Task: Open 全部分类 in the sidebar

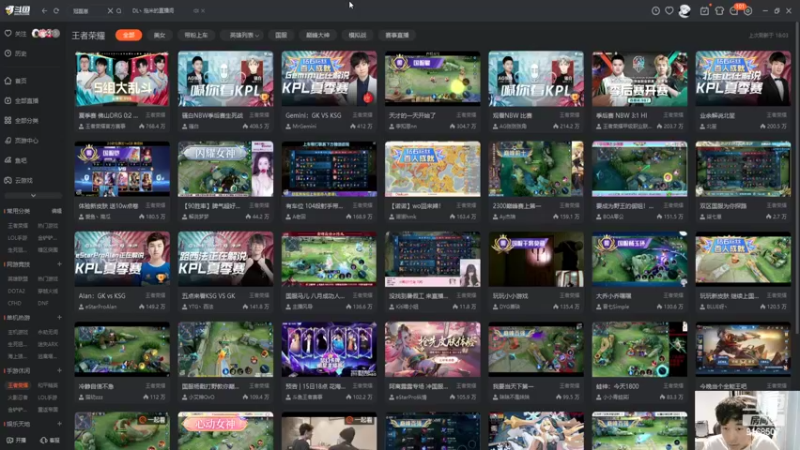Action: [21, 120]
